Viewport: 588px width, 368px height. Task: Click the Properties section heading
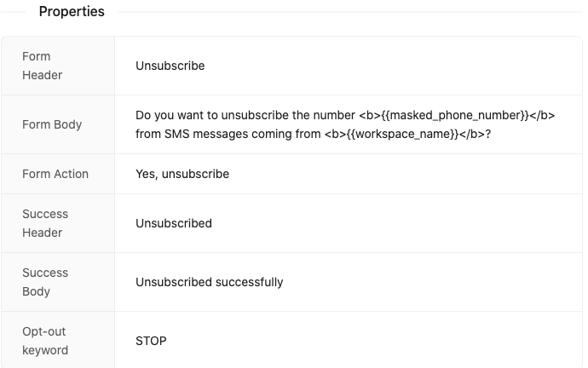72,12
